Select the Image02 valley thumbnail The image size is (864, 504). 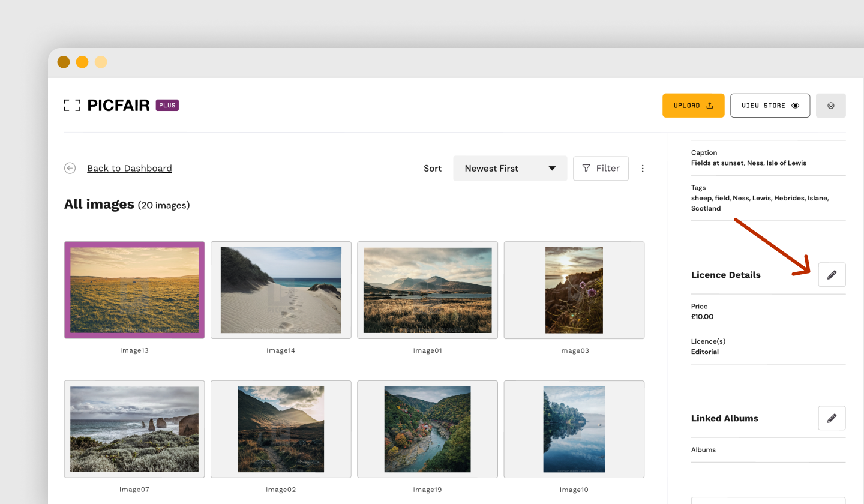[281, 429]
